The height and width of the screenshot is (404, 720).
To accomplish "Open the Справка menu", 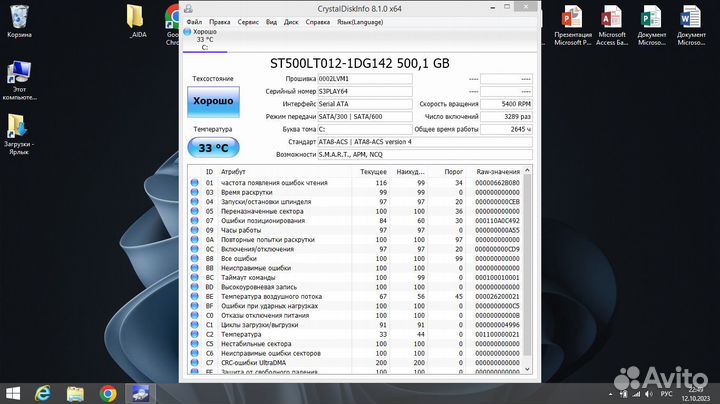I will click(318, 22).
